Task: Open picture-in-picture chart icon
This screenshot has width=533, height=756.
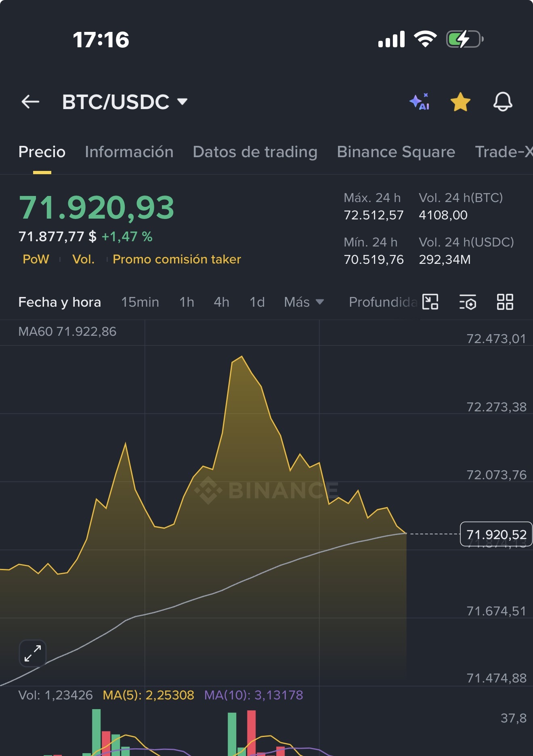Action: point(430,302)
